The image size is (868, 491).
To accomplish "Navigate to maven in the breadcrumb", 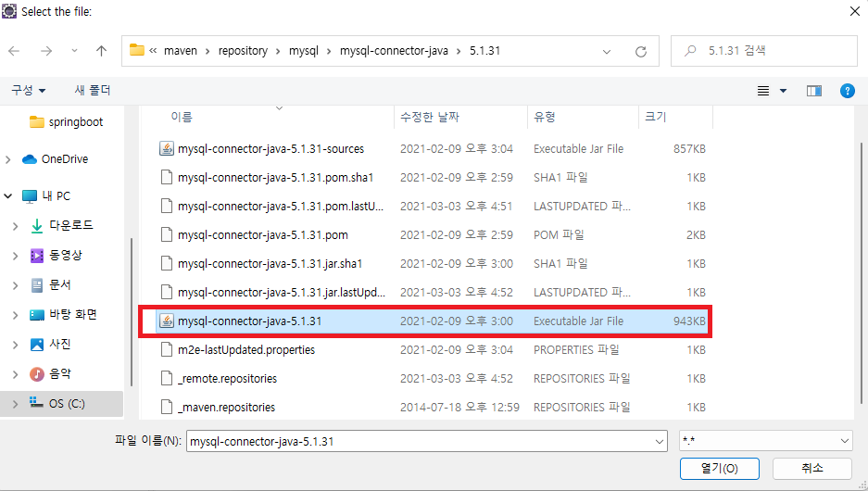I will (181, 51).
